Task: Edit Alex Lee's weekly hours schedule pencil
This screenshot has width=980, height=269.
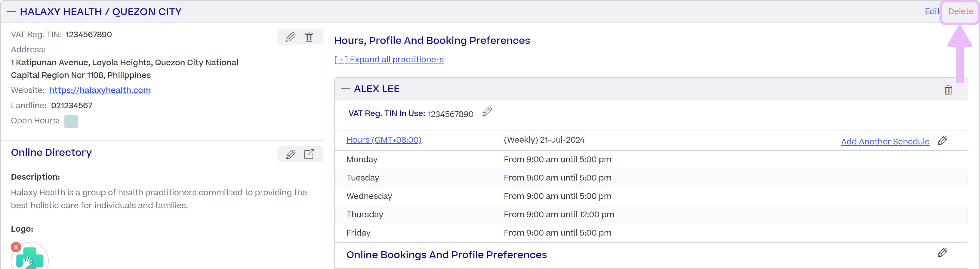Action: coord(942,141)
